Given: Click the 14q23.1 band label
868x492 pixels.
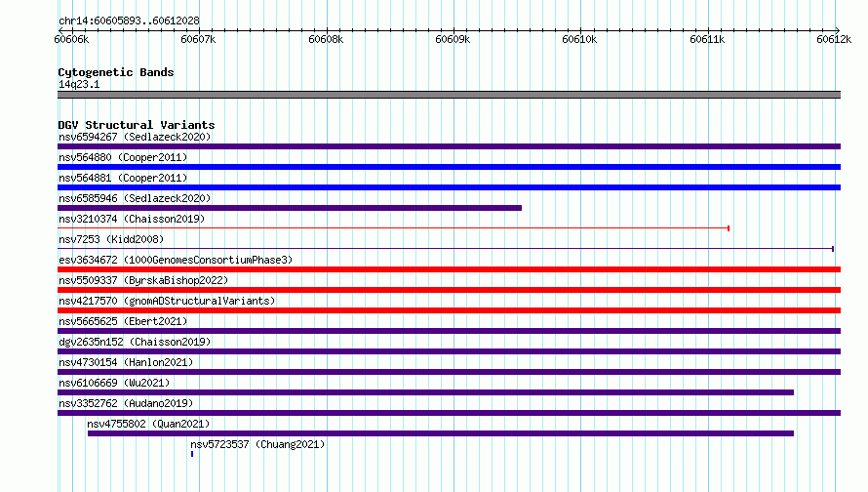Looking at the screenshot, I should pos(79,84).
